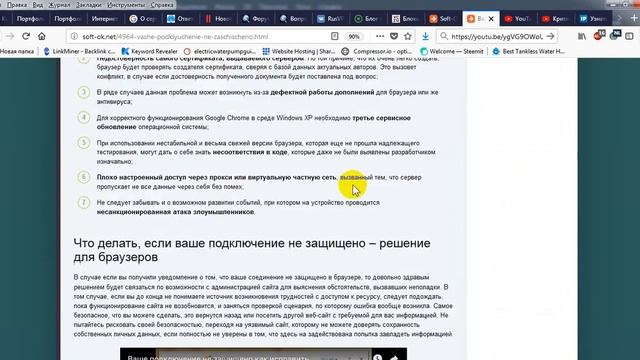The height and width of the screenshot is (360, 640).
Task: Switch to the 'Вопр' tab
Action: click(x=292, y=19)
